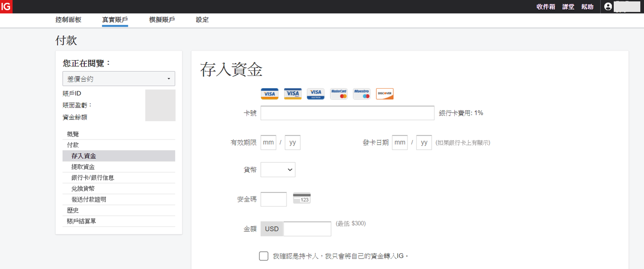
Task: Open 收件箱 in top bar
Action: point(546,6)
